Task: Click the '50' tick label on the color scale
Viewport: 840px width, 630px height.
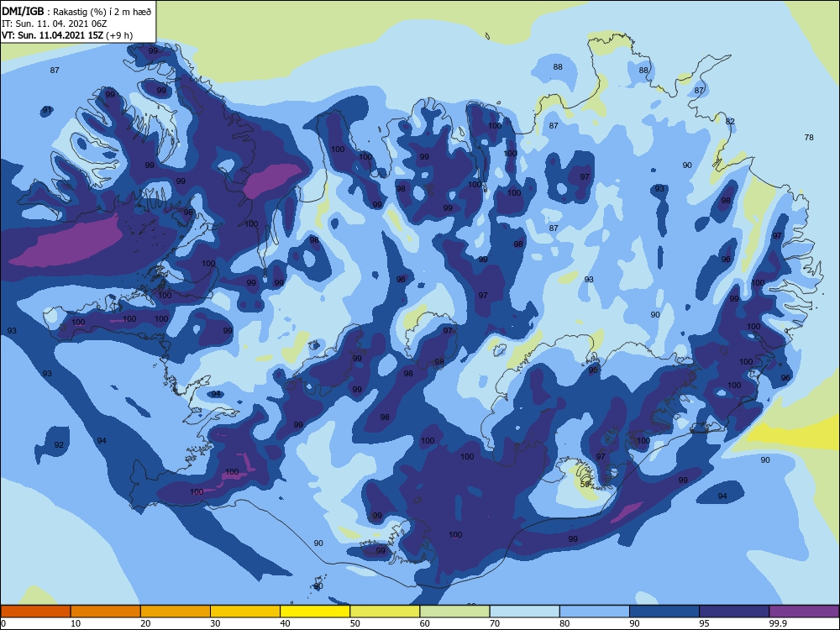Action: tap(354, 623)
